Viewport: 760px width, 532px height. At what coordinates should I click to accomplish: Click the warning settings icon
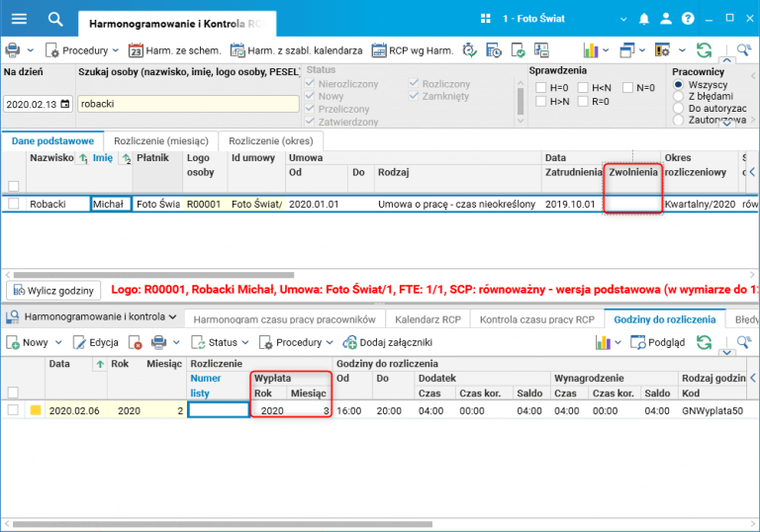click(x=662, y=50)
